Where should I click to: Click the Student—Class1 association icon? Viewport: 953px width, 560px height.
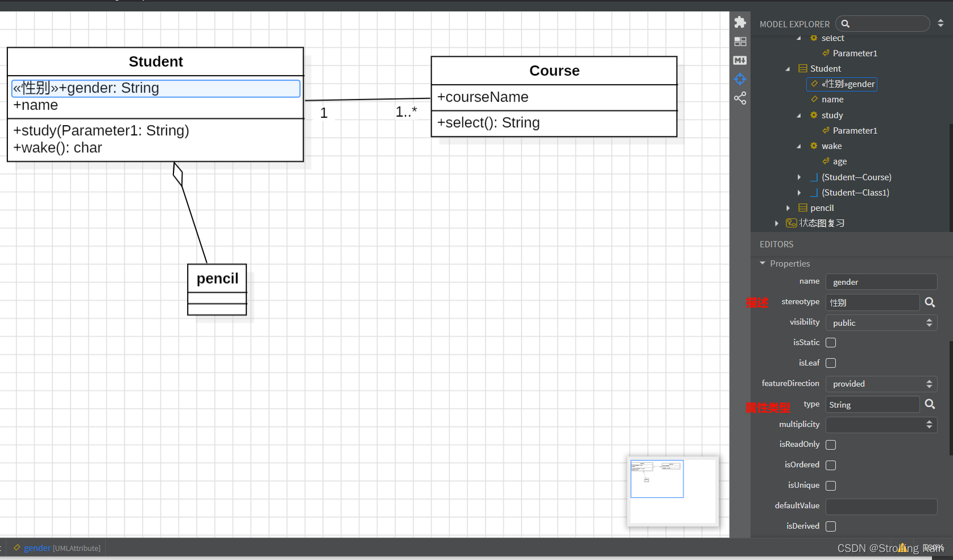[814, 192]
